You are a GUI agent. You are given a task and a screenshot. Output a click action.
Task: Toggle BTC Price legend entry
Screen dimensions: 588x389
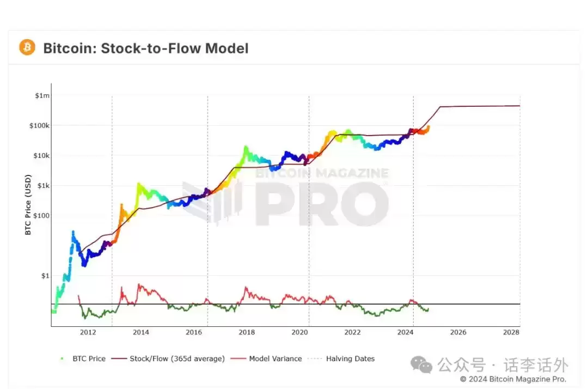83,358
